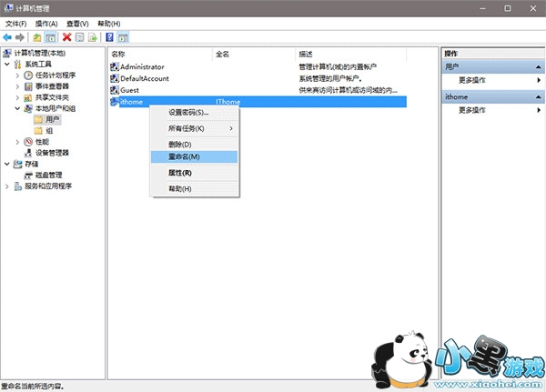The image size is (546, 392).
Task: Open the 帮助(H) menu in menu bar
Action: pyautogui.click(x=109, y=24)
